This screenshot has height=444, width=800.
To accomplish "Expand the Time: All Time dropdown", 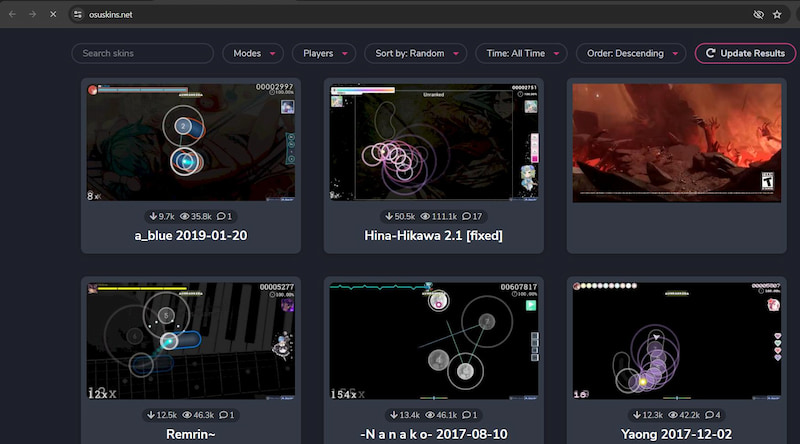I will coord(521,53).
